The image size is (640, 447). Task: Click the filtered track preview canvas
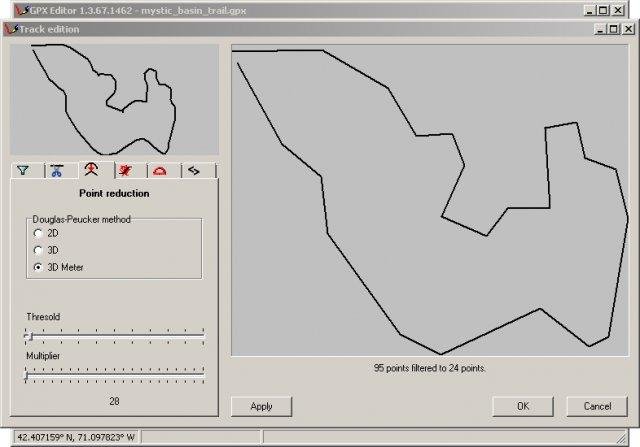click(430, 200)
